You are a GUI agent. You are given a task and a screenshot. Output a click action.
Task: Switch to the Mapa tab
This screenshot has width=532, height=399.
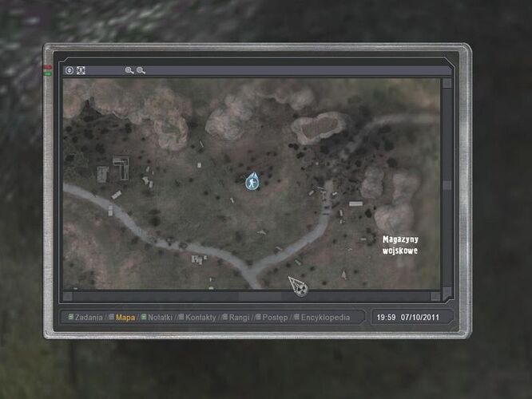click(125, 318)
